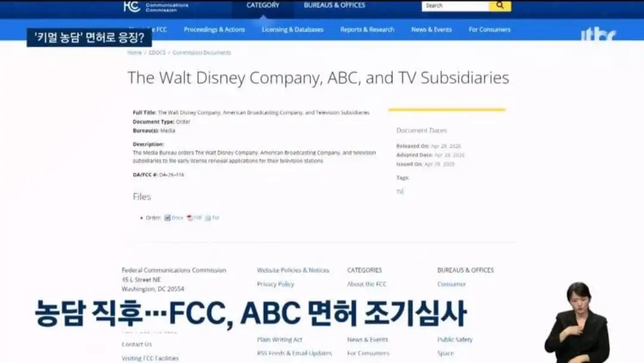Click the Files section heading

coord(142,196)
